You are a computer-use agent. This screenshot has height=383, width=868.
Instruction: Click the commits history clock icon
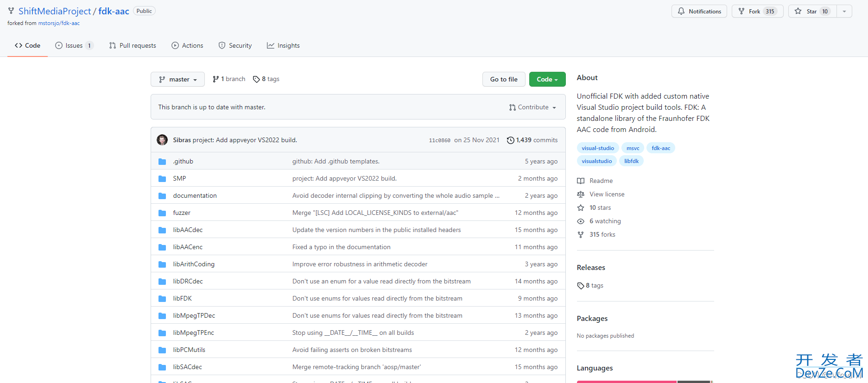(510, 140)
